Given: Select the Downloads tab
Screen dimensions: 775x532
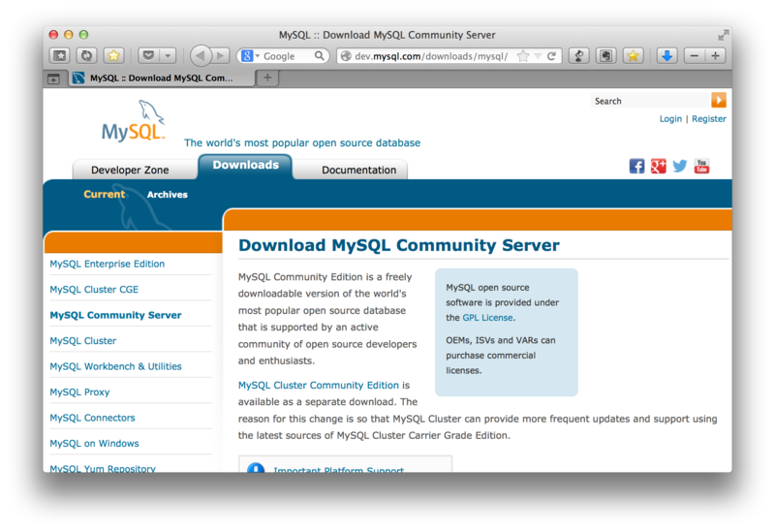Looking at the screenshot, I should coord(246,165).
